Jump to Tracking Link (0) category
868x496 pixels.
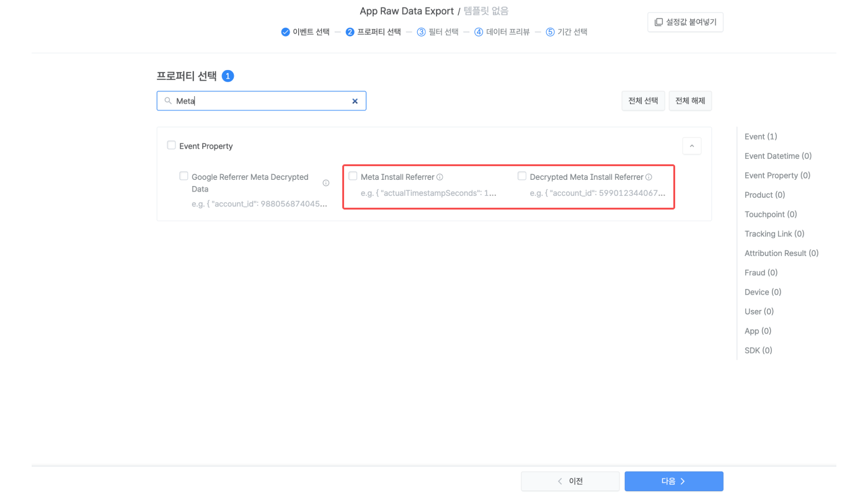[774, 234]
